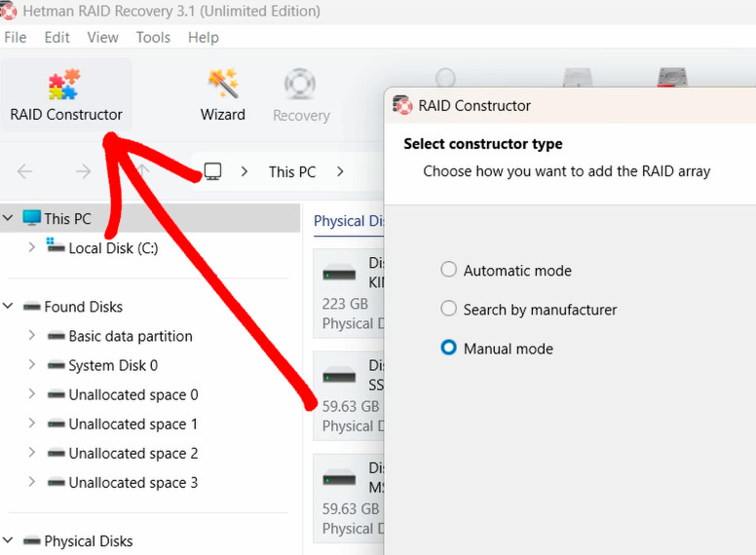Expand Unallocated space 2 node
Image resolution: width=756 pixels, height=555 pixels.
point(32,453)
